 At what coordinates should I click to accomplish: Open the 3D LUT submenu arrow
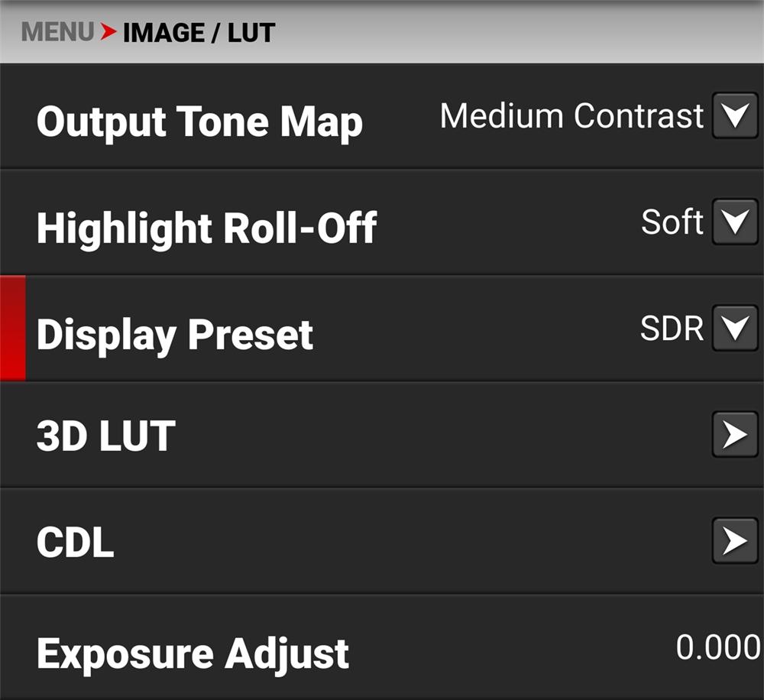735,435
